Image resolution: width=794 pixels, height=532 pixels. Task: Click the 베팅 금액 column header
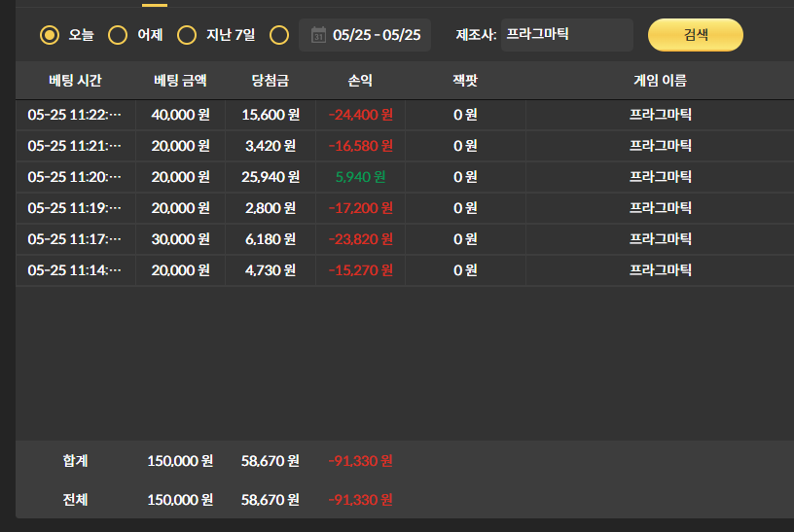[x=180, y=81]
